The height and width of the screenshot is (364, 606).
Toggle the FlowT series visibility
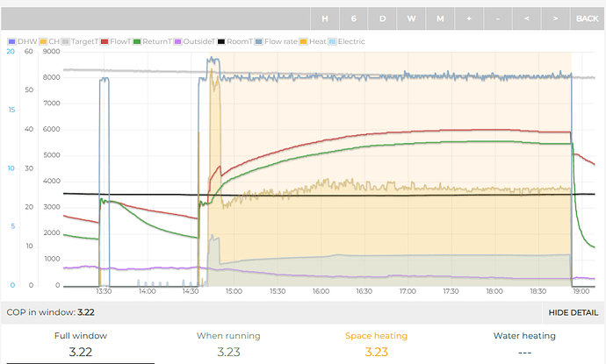coord(119,41)
